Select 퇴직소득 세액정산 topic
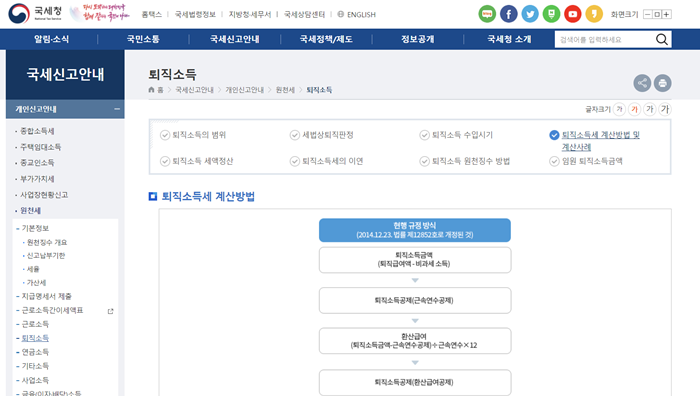 tap(197, 161)
